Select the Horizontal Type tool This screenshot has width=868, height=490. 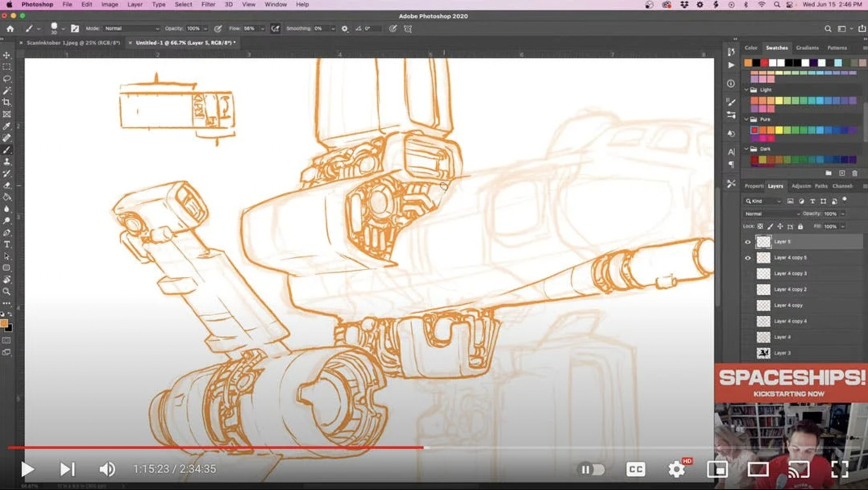pos(7,245)
